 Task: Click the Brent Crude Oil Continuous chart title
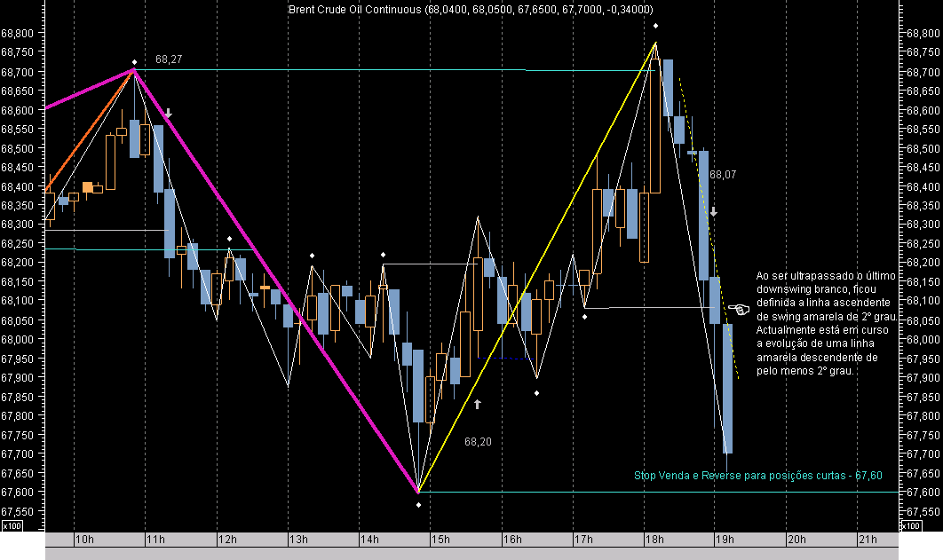coord(469,8)
